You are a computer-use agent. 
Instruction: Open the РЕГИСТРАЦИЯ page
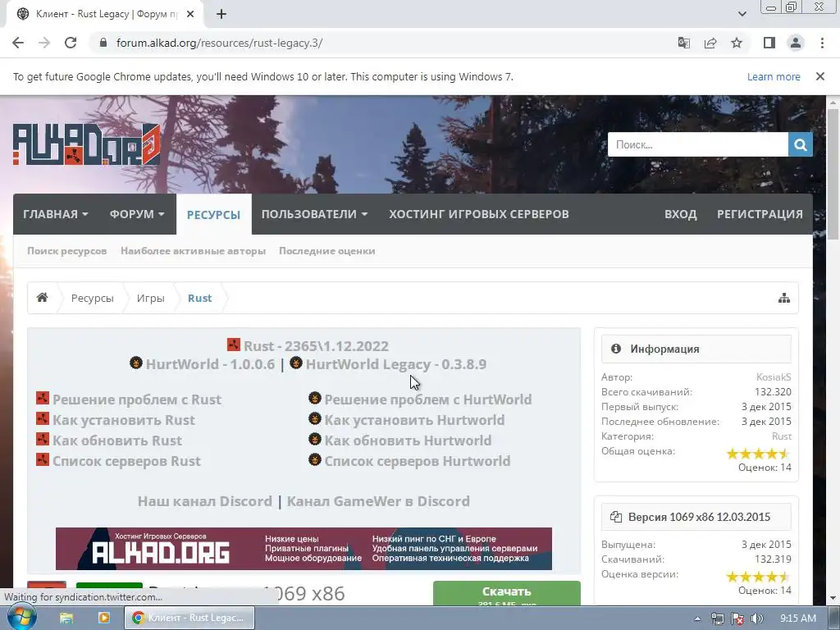click(x=760, y=214)
